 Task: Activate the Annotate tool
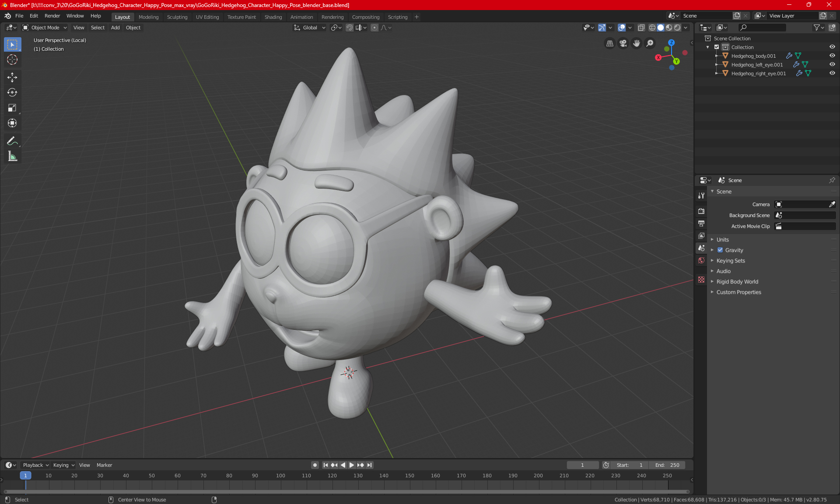pos(12,141)
